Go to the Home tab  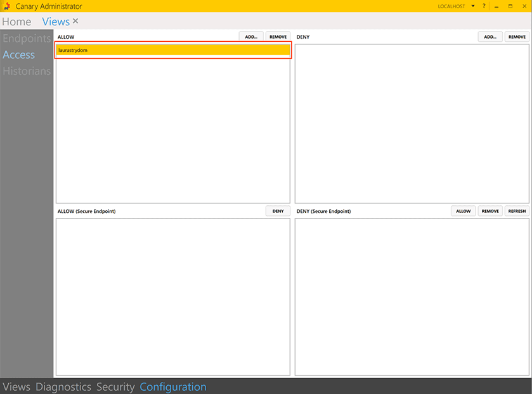(x=16, y=22)
